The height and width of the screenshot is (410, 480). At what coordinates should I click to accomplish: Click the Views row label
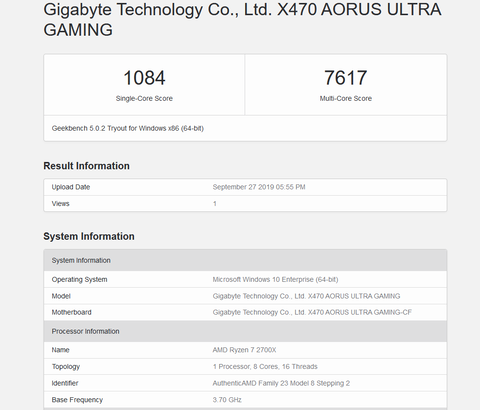pos(60,204)
